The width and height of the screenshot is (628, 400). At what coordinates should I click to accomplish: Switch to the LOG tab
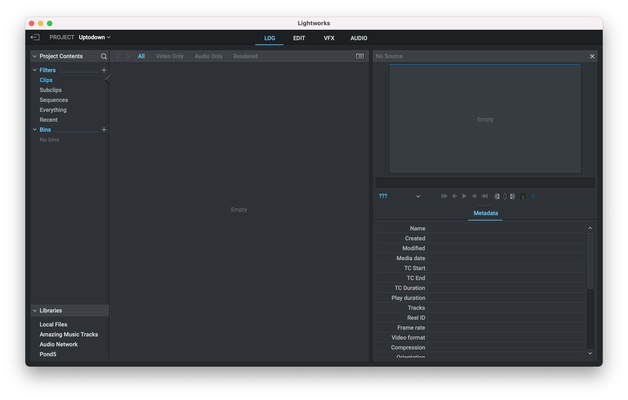tap(270, 38)
